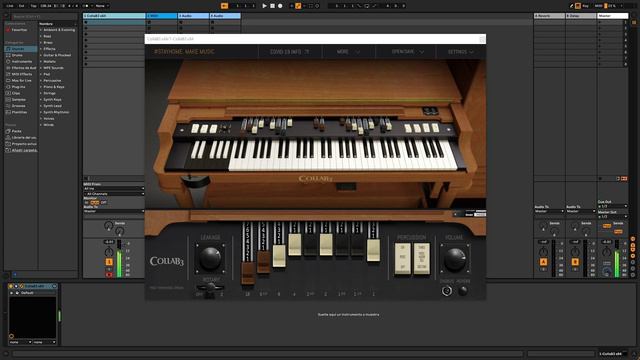This screenshot has width=640, height=360.
Task: Select the A Reverb return track header
Action: (x=549, y=16)
